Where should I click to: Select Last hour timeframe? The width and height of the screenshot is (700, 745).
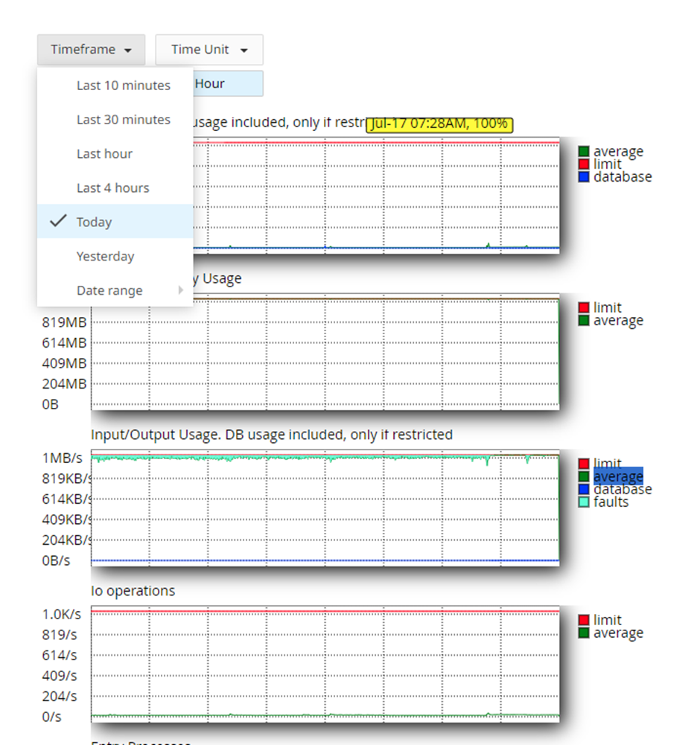pyautogui.click(x=104, y=154)
